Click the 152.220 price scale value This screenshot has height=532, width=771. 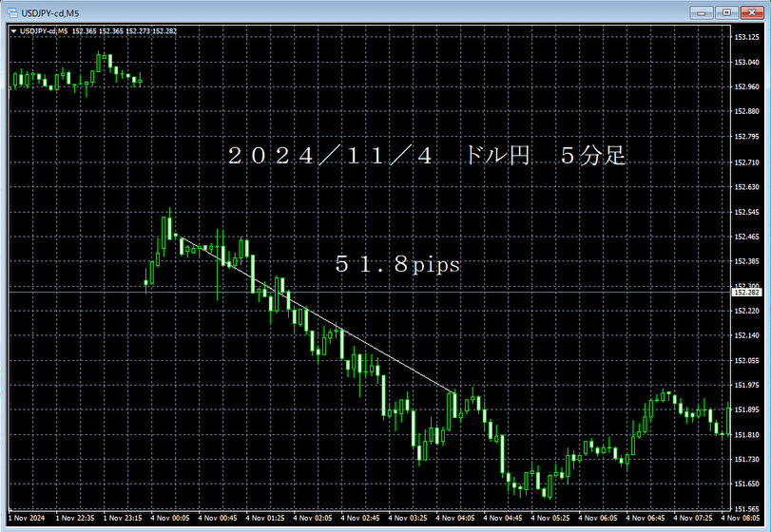pos(746,311)
